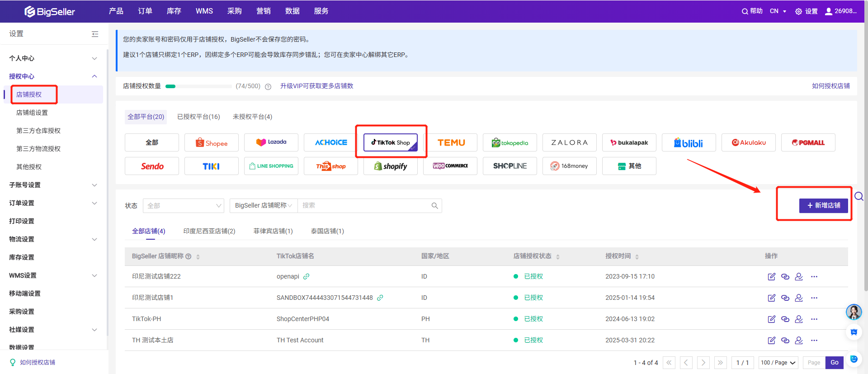
Task: Focus the store nickname search field
Action: [x=365, y=206]
